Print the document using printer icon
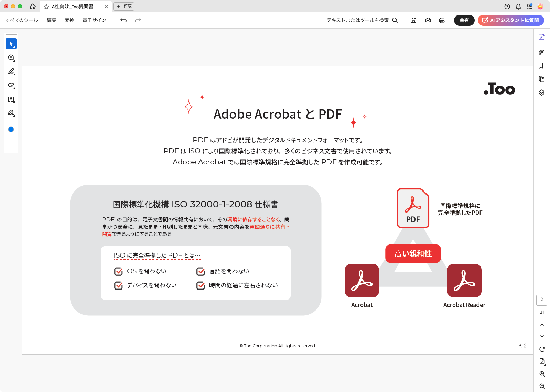This screenshot has height=392, width=550. [x=442, y=20]
